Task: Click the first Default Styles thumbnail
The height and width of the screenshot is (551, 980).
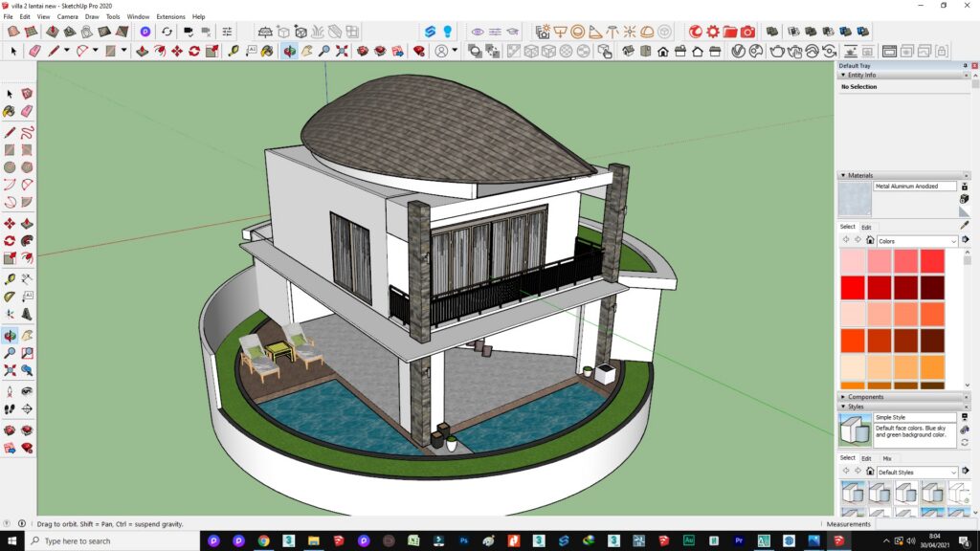Action: 853,493
